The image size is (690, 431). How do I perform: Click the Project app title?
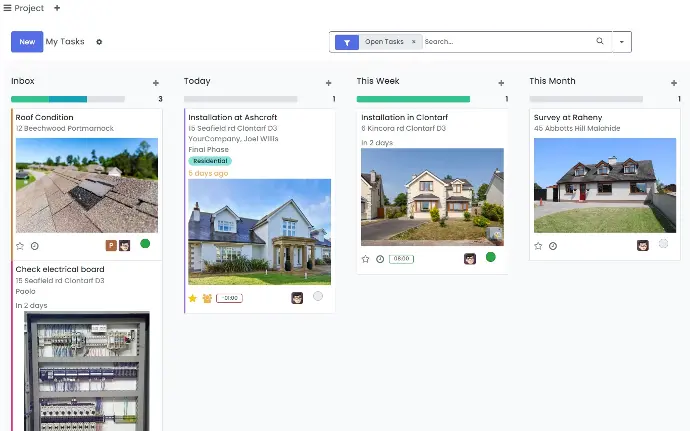tap(29, 8)
